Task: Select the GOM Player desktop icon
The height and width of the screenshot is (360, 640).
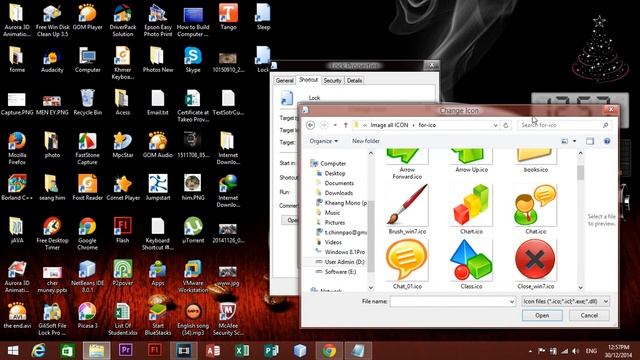Action: pyautogui.click(x=87, y=17)
